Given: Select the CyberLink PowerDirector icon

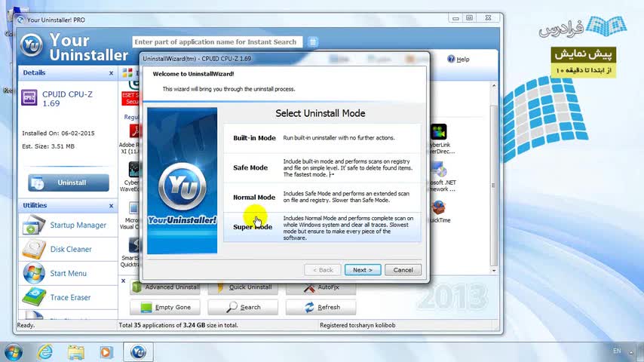Looking at the screenshot, I should tap(439, 132).
